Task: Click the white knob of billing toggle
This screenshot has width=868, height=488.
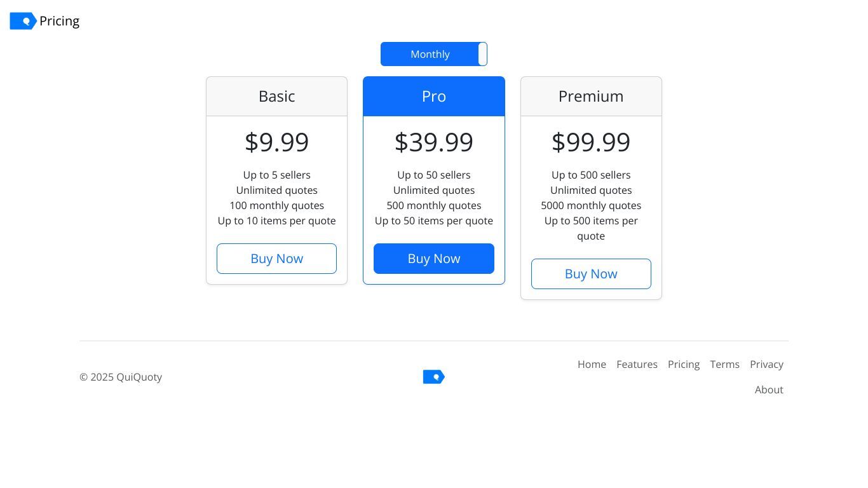Action: tap(483, 54)
